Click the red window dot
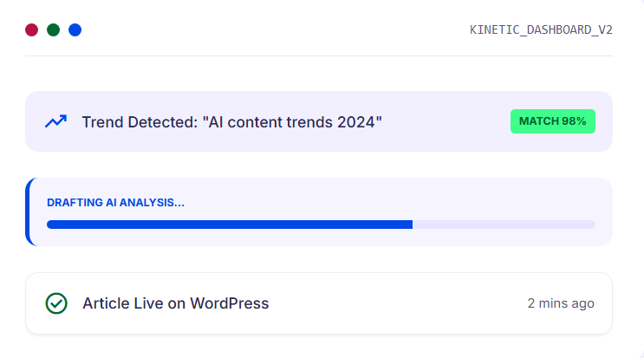This screenshot has height=358, width=644. click(31, 30)
